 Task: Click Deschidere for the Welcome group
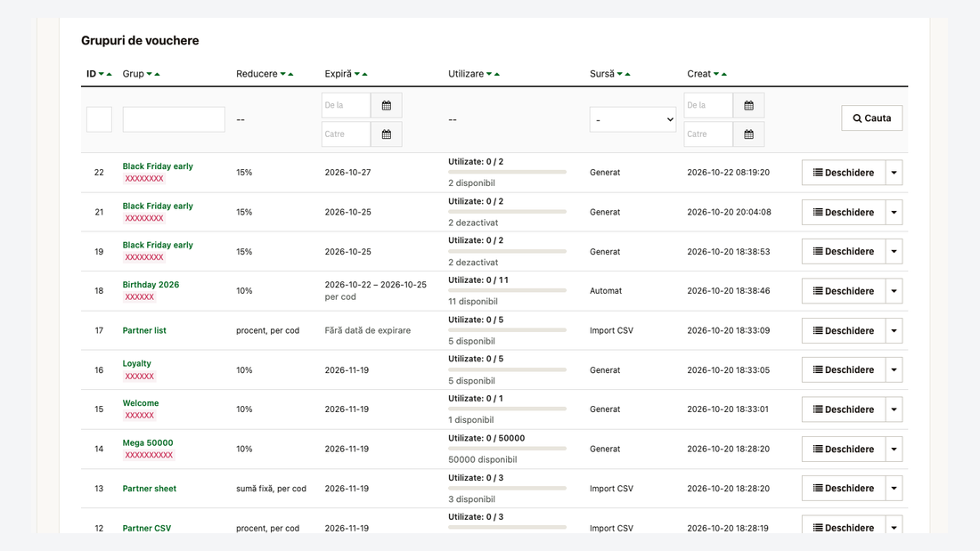tap(844, 409)
